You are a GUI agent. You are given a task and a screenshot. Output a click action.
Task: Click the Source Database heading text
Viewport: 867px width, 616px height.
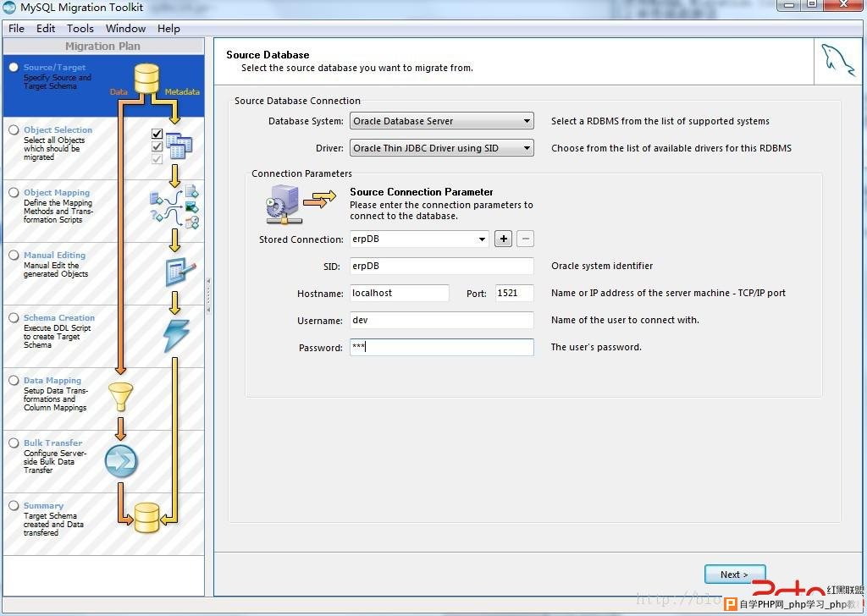pyautogui.click(x=268, y=55)
